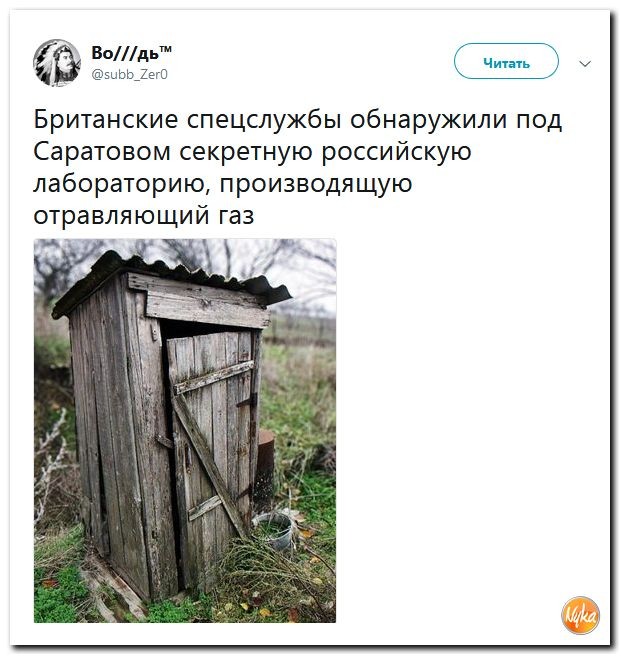Click the word российскую in the tweet

[396, 153]
